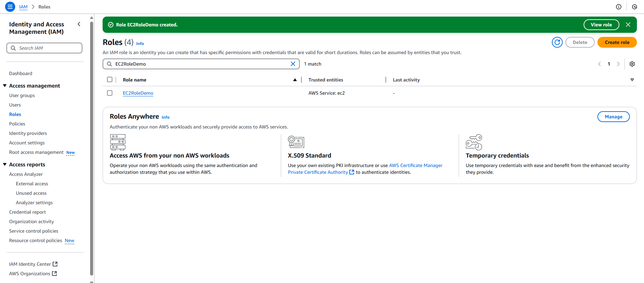The height and width of the screenshot is (283, 644).
Task: Open the EC2RoleDemo role link
Action: [138, 93]
